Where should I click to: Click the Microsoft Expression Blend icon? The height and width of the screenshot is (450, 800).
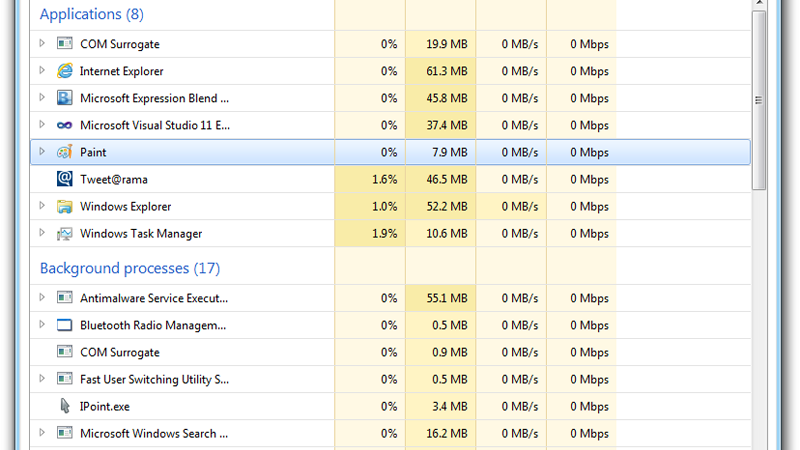[65, 98]
